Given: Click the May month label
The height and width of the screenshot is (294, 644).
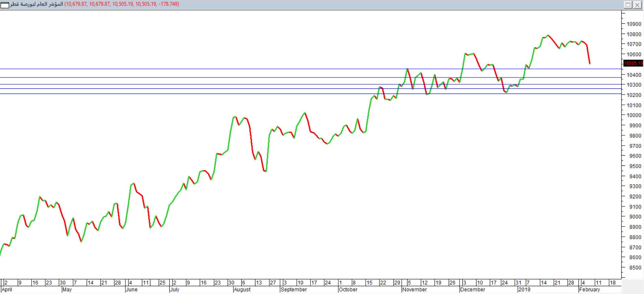Looking at the screenshot, I should [x=67, y=290].
